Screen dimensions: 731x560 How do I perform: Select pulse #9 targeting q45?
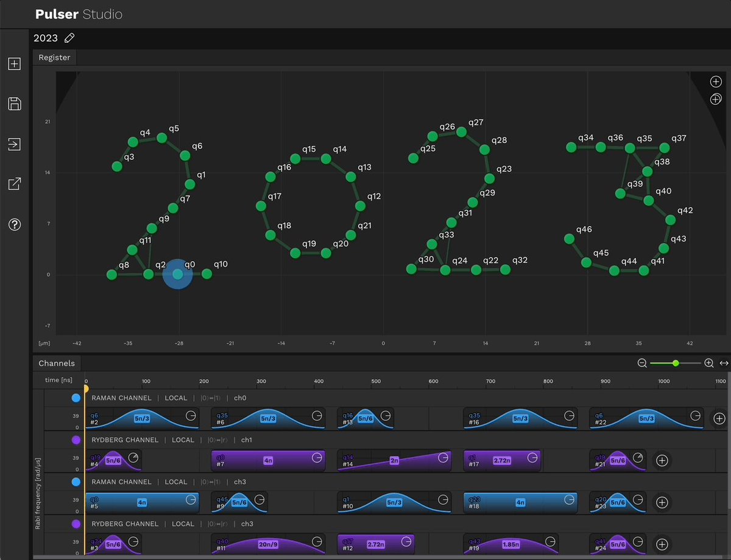tap(239, 502)
